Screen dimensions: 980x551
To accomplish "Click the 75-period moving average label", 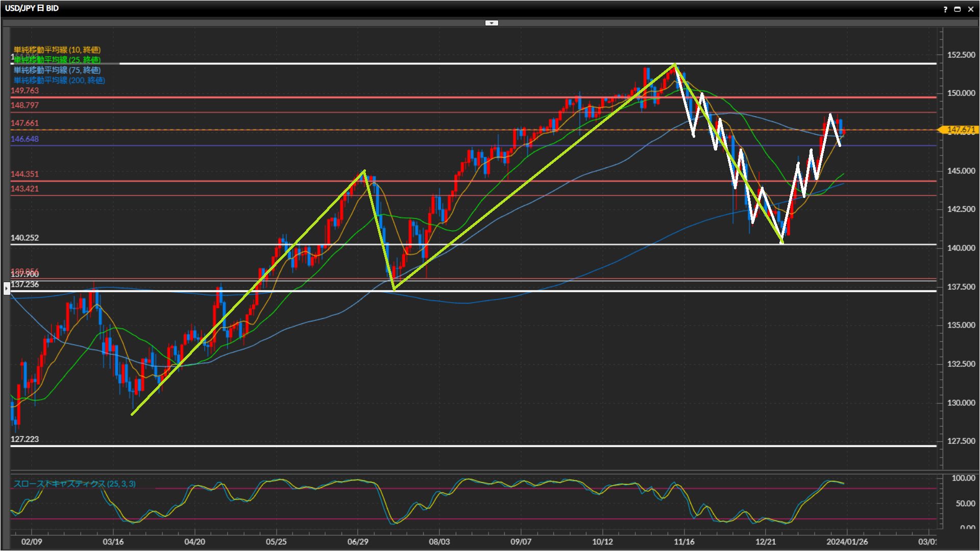I will click(57, 70).
